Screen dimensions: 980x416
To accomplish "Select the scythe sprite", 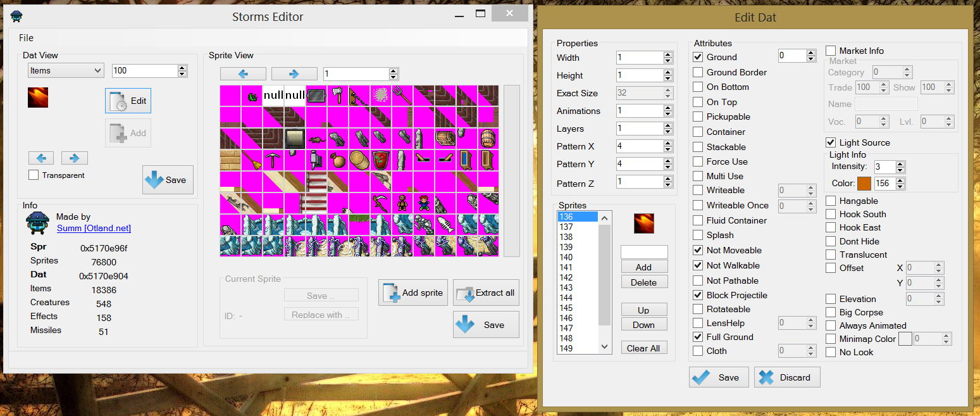I will (381, 203).
